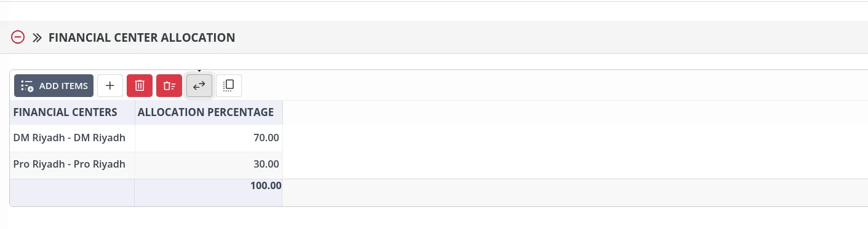Screen dimensions: 868x229
Task: Add a new row with plus button
Action: tap(110, 86)
